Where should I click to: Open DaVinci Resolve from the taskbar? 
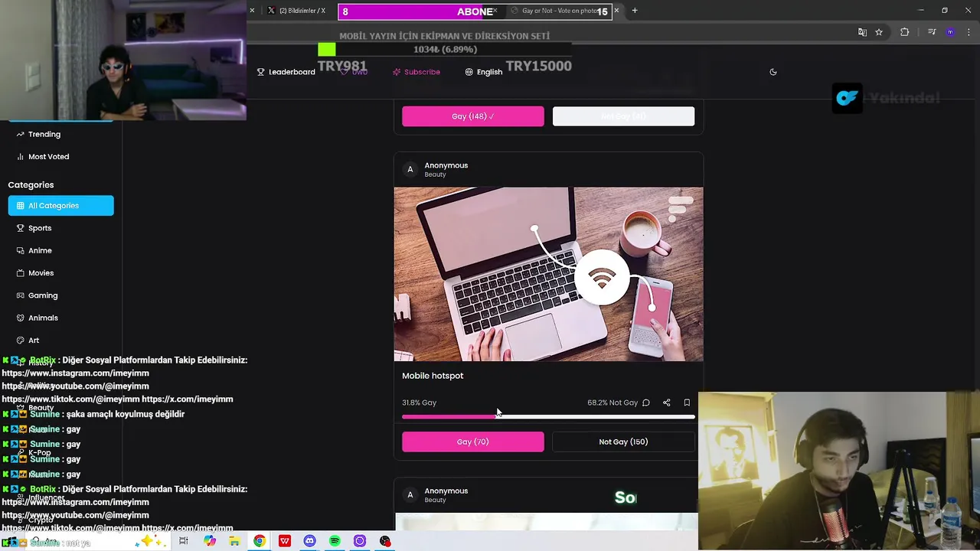(x=385, y=541)
